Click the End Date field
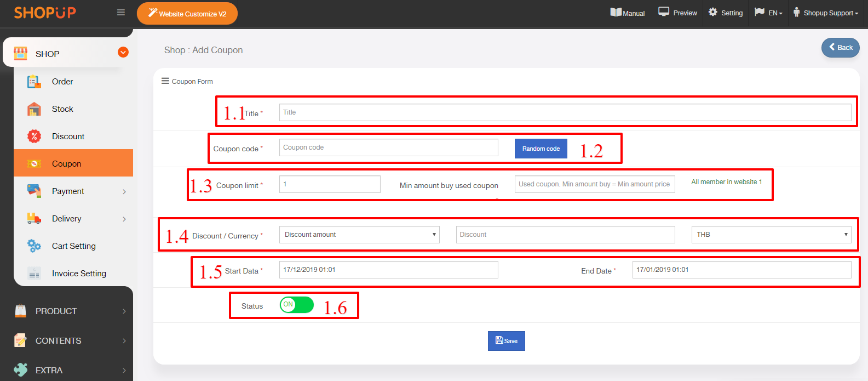Screen dimensions: 868x381 (x=742, y=270)
